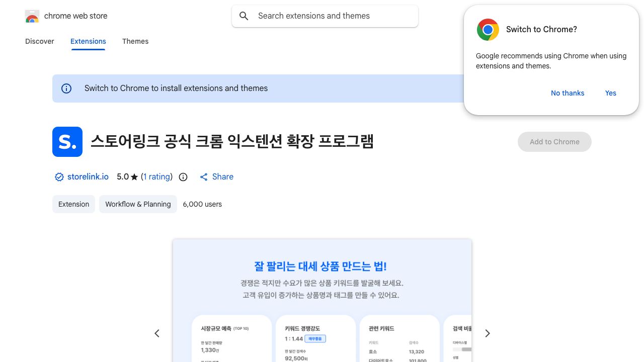Screen dimensions: 644x362
Task: Open the Themes tab
Action: click(x=135, y=41)
